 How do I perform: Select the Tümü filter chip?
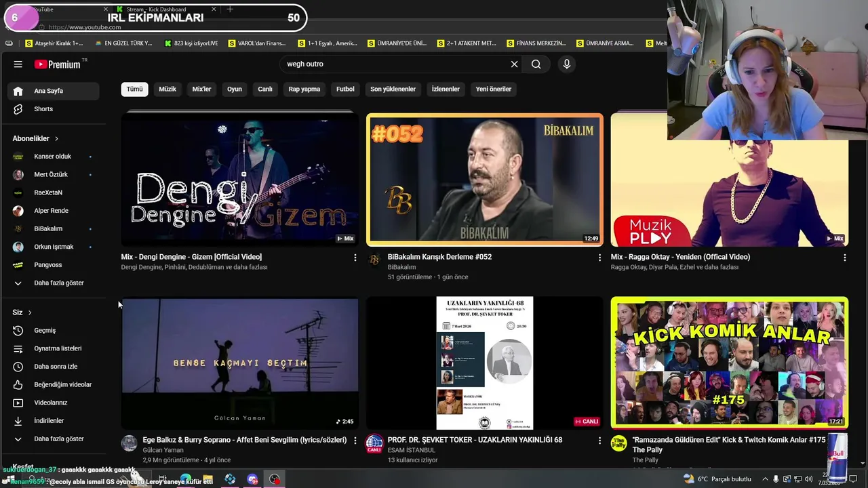(134, 89)
